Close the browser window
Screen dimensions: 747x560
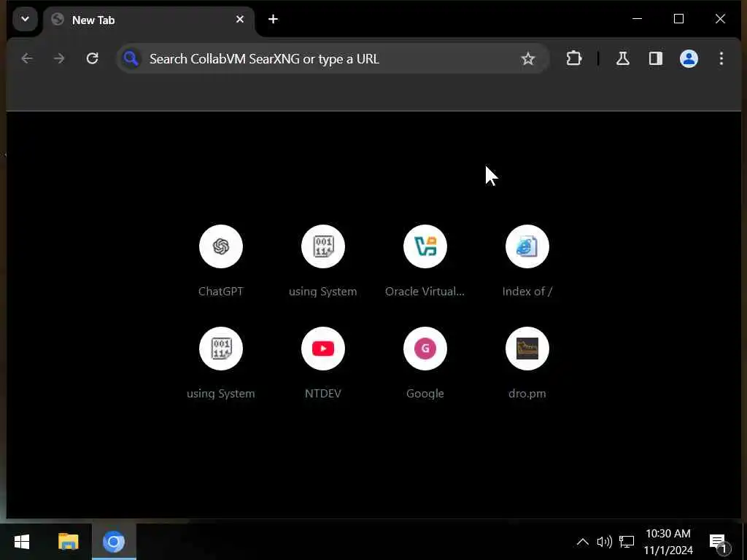click(720, 19)
